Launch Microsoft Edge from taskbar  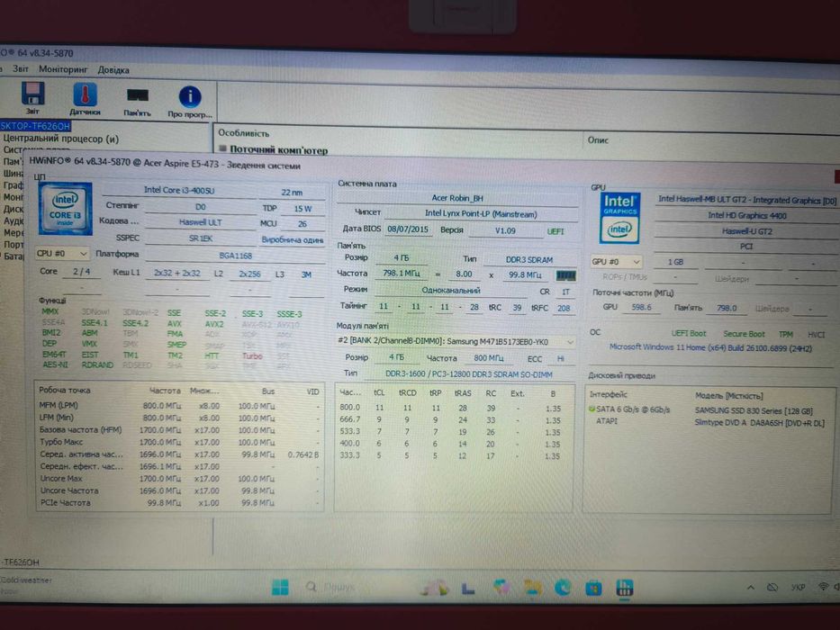pyautogui.click(x=563, y=588)
